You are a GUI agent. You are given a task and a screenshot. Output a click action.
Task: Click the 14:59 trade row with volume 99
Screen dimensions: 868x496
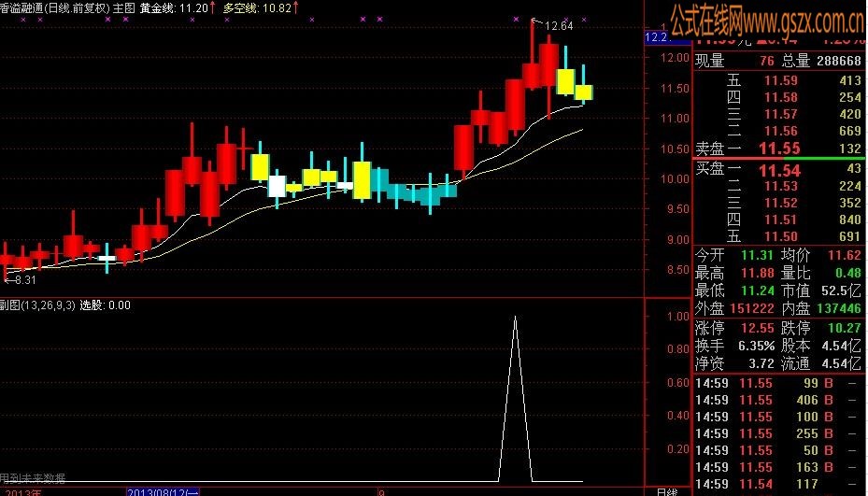pyautogui.click(x=778, y=383)
